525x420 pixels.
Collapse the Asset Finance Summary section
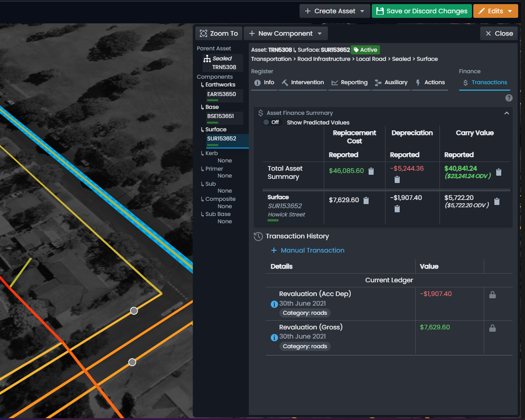pos(506,113)
